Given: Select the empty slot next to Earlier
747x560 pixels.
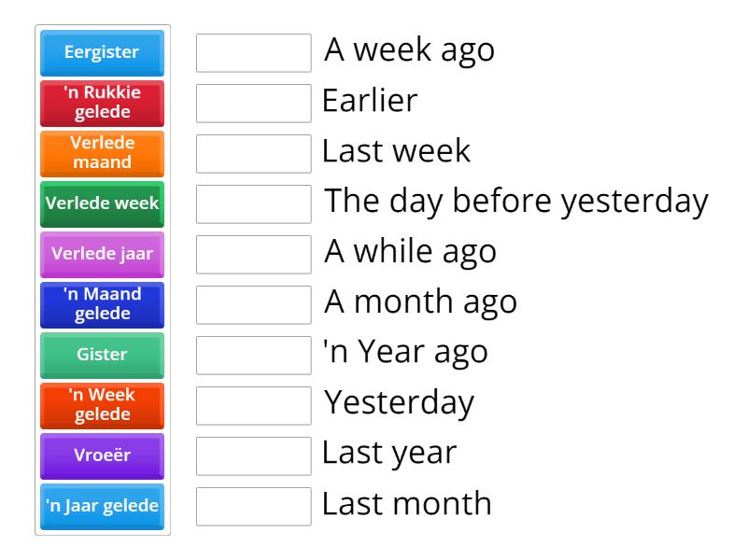Looking at the screenshot, I should coord(254,104).
